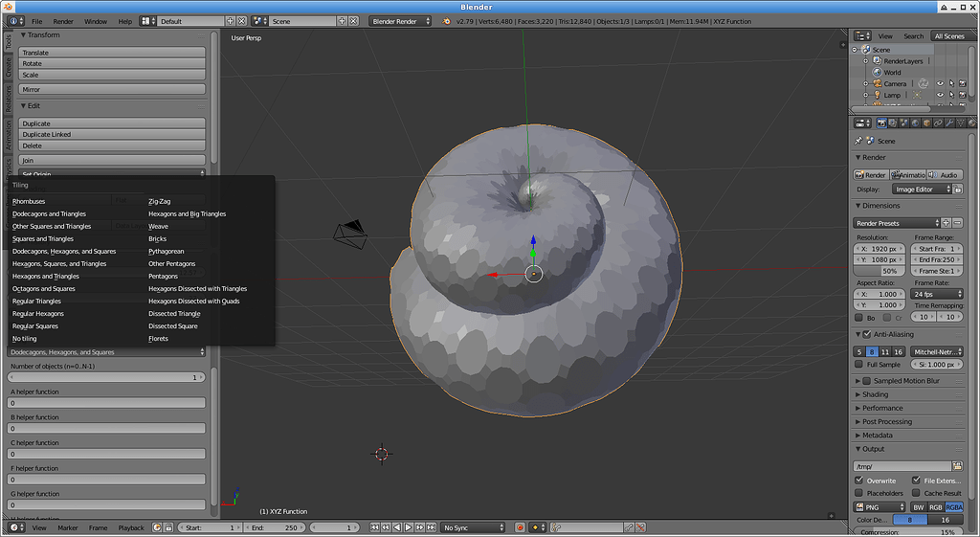Select 16 anti-aliasing samples

898,352
